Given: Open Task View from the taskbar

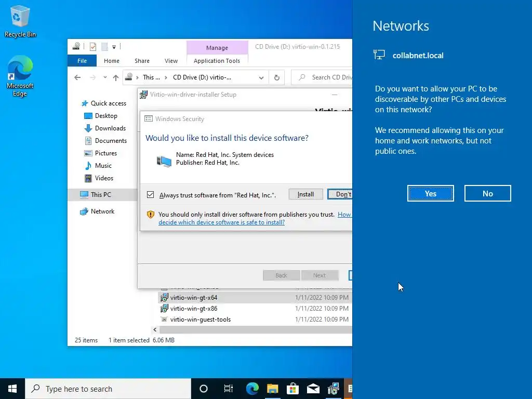Looking at the screenshot, I should (x=229, y=389).
